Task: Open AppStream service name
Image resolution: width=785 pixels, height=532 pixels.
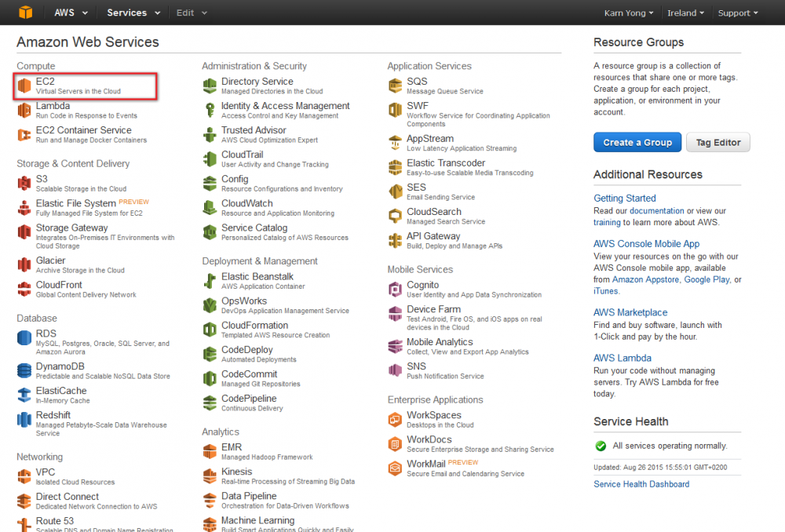Action: coord(430,139)
